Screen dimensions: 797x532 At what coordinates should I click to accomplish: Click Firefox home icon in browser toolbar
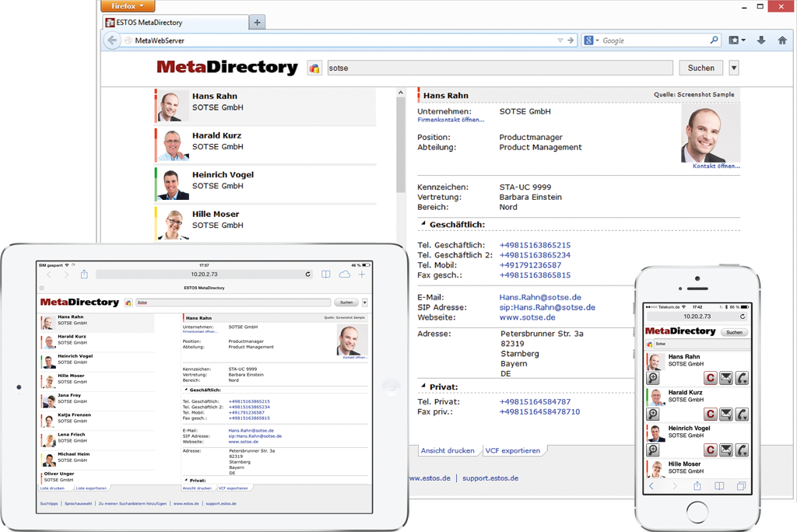782,40
